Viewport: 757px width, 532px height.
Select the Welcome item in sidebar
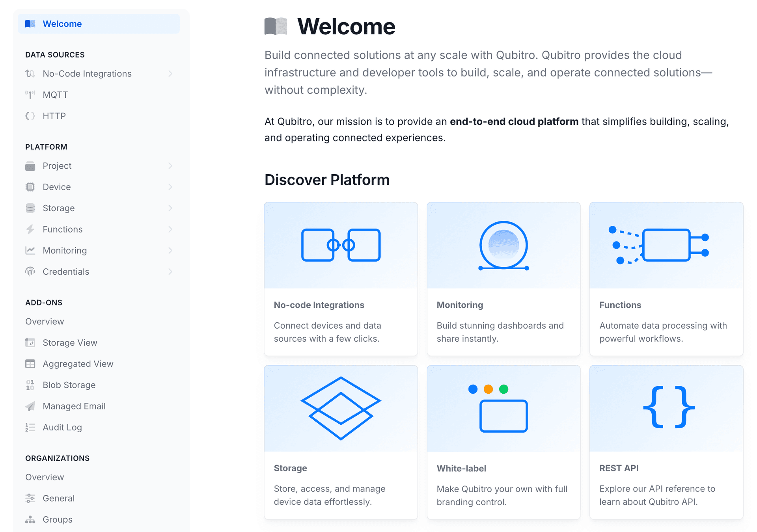(99, 24)
